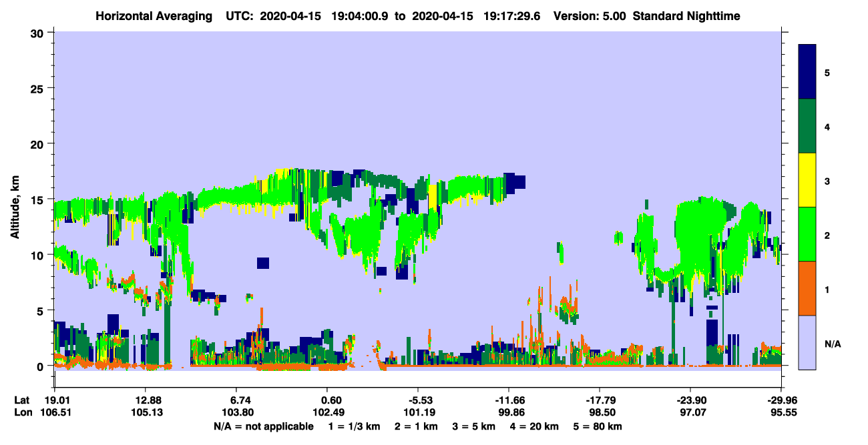Click the y-axis tick label 25
This screenshot has height=445, width=868.
pyautogui.click(x=38, y=88)
